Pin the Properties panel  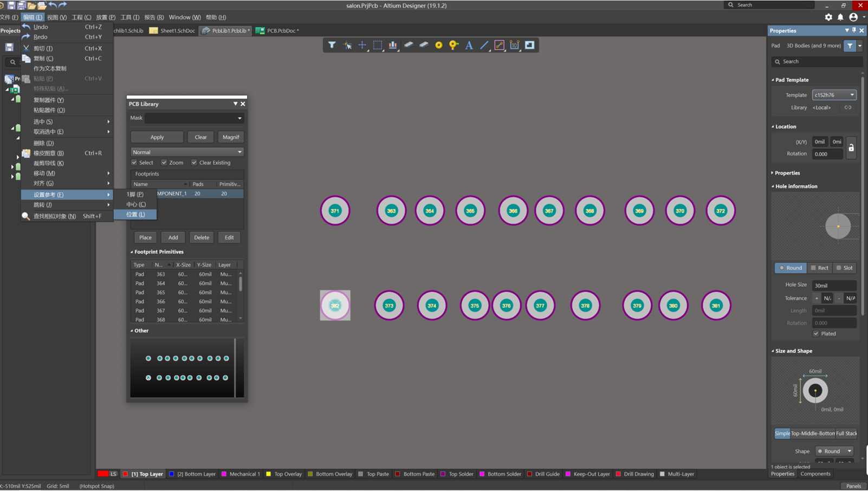[854, 31]
